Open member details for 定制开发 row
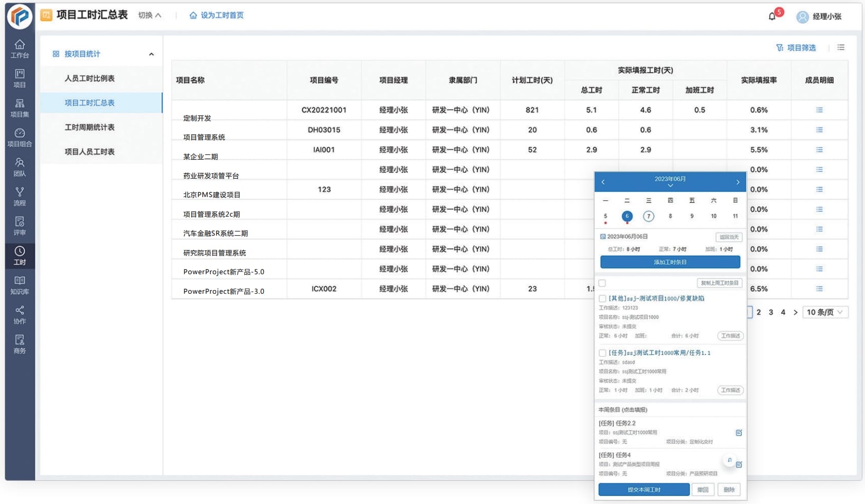 (819, 110)
